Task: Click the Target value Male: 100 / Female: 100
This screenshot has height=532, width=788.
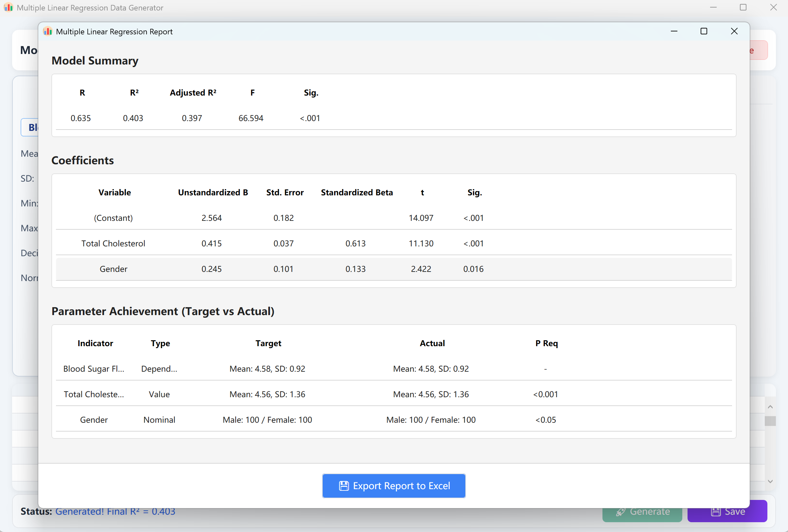Action: click(267, 419)
